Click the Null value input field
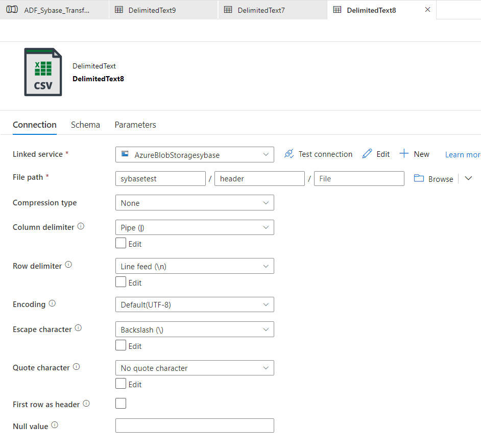The width and height of the screenshot is (481, 448). (x=195, y=426)
